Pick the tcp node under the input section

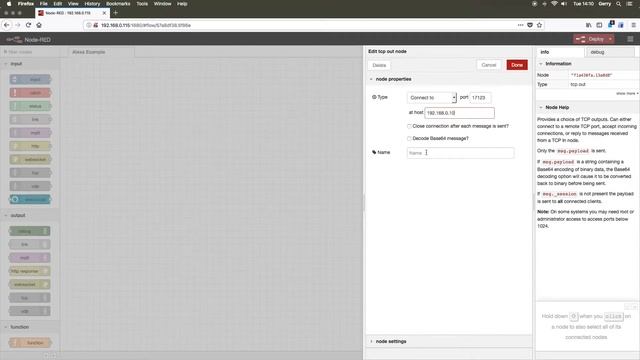pos(30,173)
